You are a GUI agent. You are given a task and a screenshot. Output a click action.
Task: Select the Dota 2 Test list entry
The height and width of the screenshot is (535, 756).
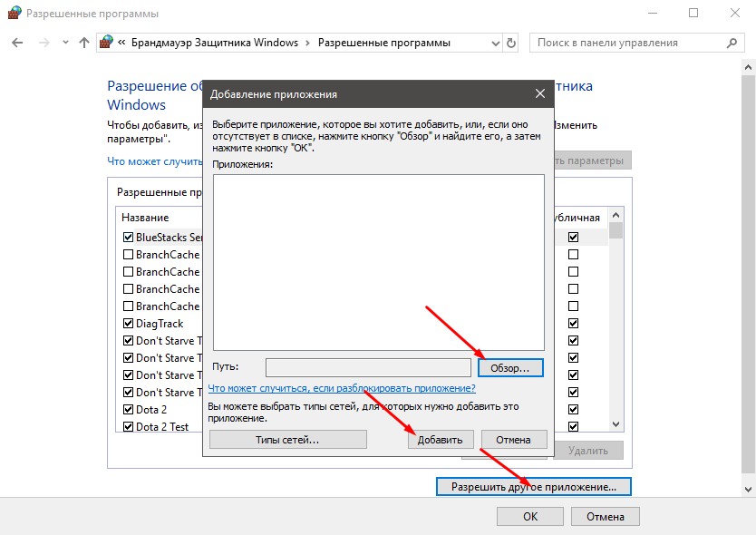[162, 427]
